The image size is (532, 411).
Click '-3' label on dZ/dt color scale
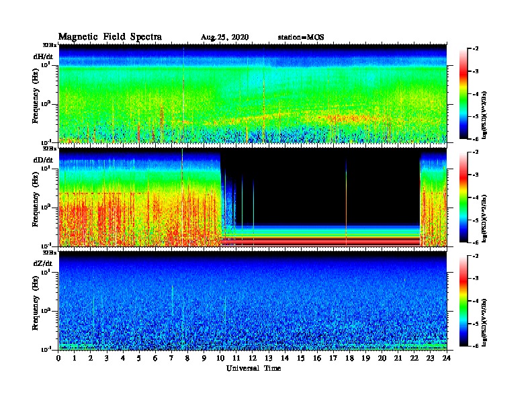pyautogui.click(x=476, y=278)
